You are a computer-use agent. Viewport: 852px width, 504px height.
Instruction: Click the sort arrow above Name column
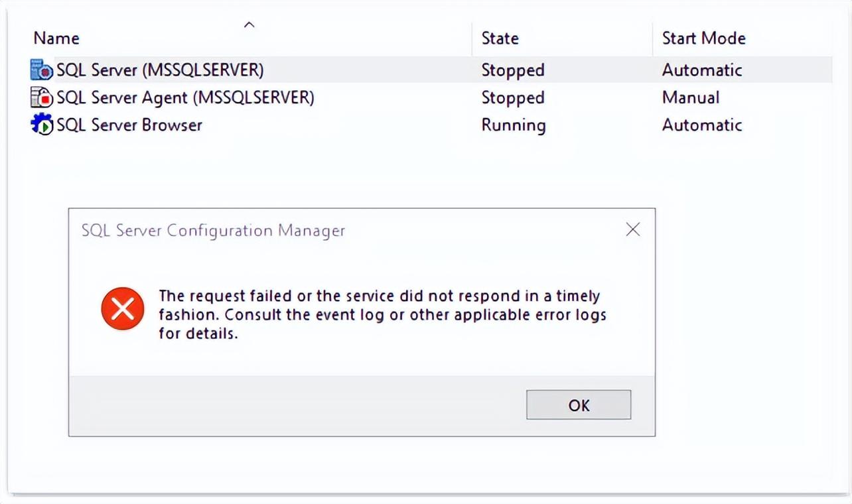[x=249, y=25]
